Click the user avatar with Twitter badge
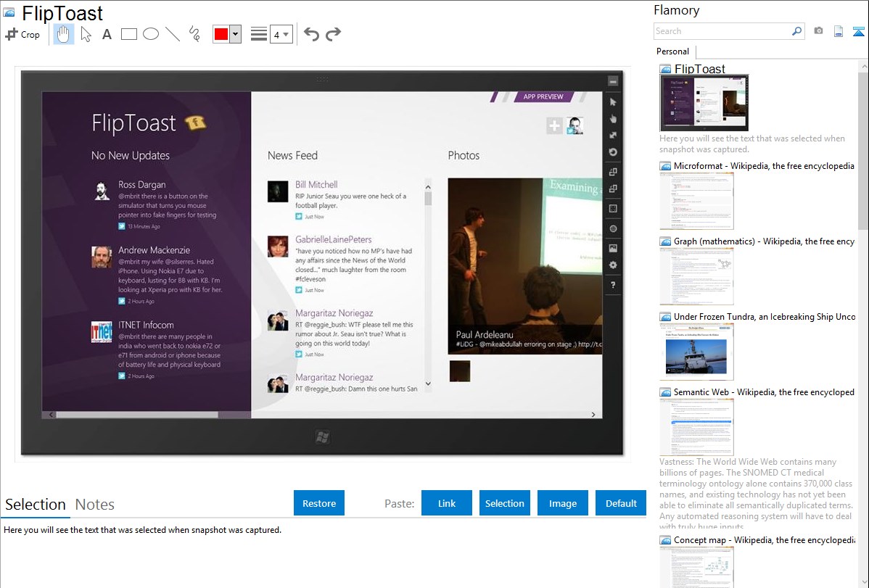 pyautogui.click(x=574, y=126)
